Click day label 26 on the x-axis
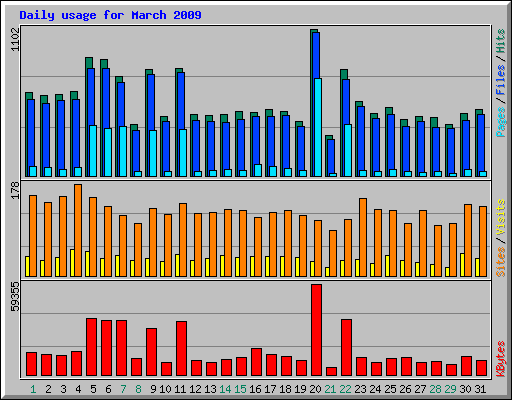 tap(405, 389)
